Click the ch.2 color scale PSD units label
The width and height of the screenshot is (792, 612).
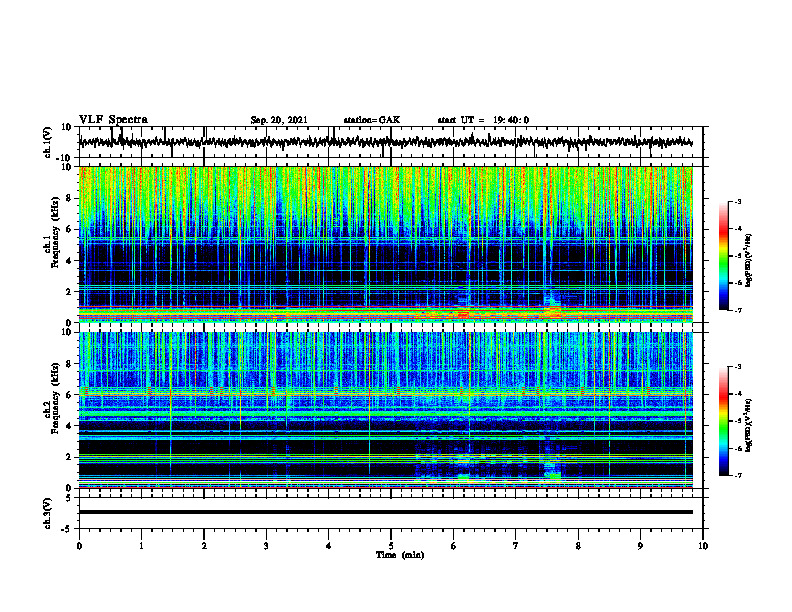pos(749,425)
